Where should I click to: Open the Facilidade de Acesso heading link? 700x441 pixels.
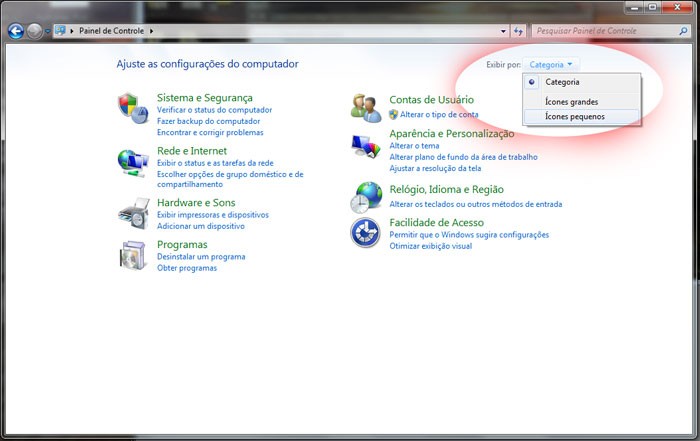coord(437,222)
